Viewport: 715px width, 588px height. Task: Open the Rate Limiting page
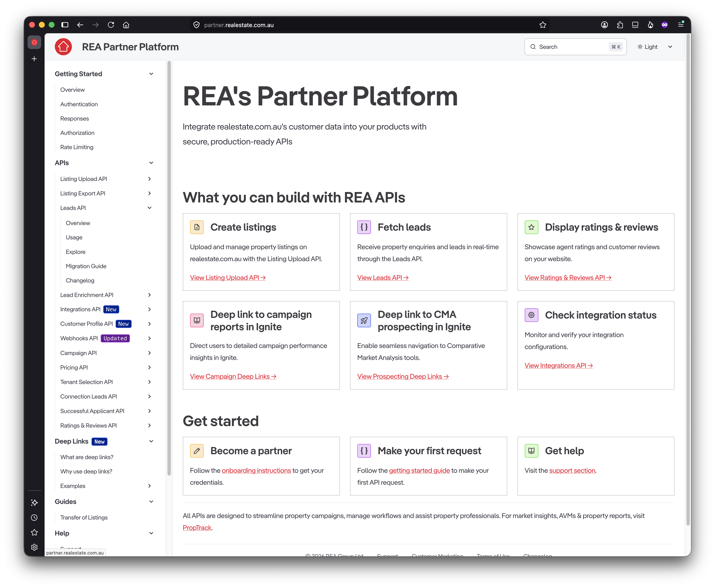pos(77,147)
